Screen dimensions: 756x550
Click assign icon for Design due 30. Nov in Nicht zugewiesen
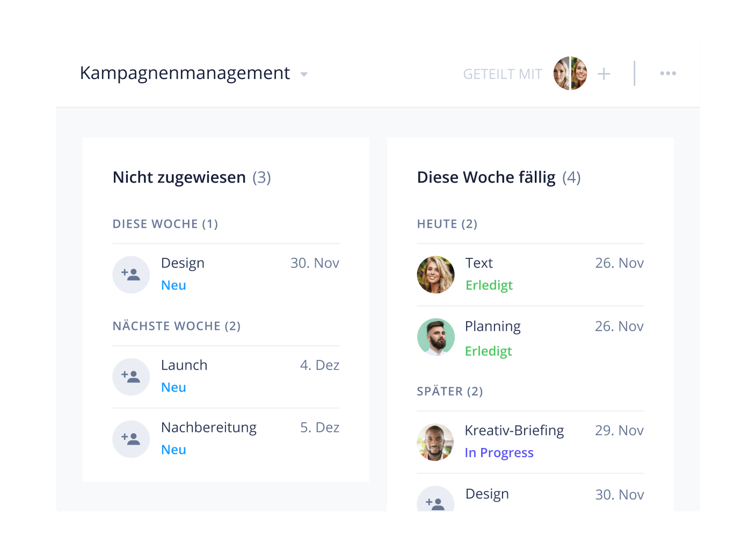coord(131,274)
